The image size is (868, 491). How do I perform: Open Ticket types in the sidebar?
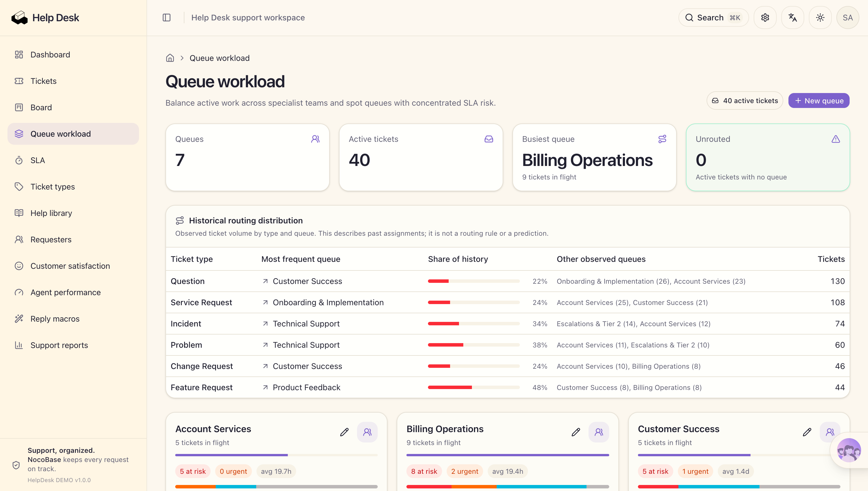pos(73,186)
